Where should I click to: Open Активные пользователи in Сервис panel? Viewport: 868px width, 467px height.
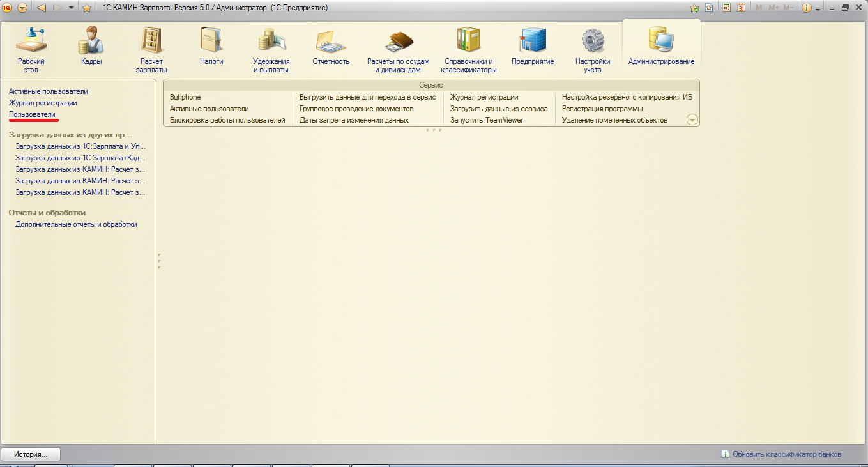[209, 109]
